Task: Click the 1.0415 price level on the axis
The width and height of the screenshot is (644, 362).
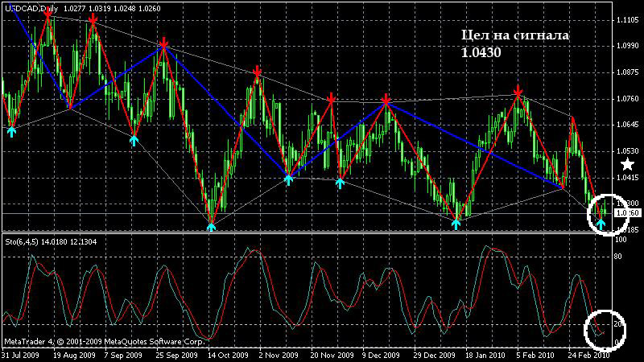Action: [628, 177]
